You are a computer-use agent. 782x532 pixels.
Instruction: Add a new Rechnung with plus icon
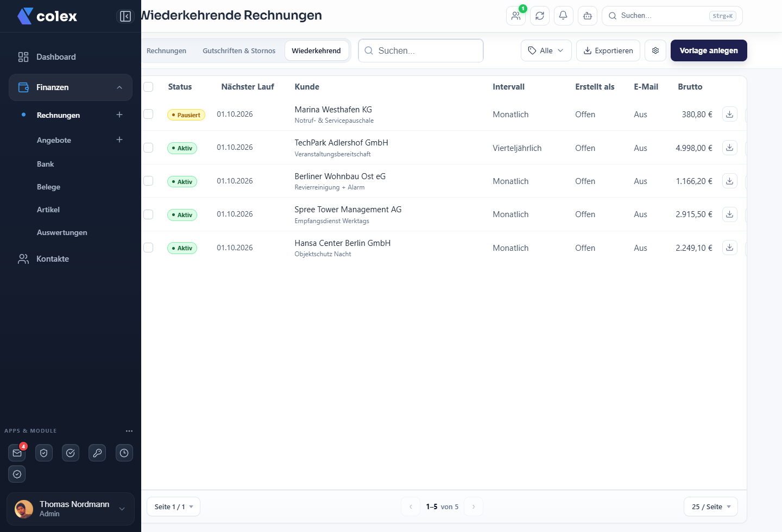click(x=119, y=115)
